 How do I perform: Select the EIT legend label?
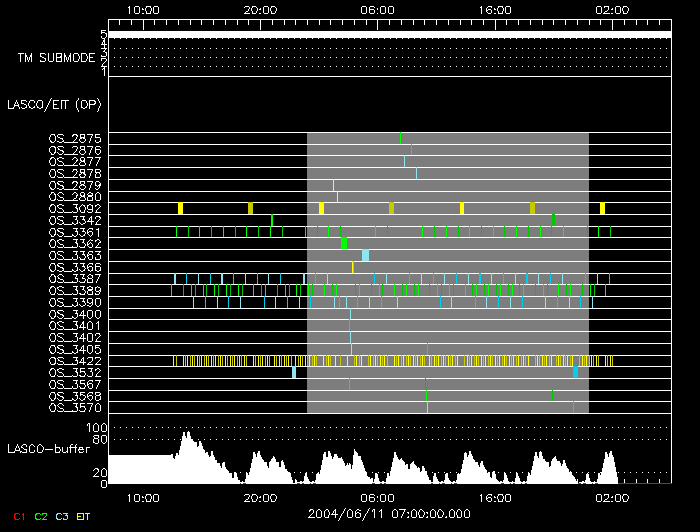point(83,515)
